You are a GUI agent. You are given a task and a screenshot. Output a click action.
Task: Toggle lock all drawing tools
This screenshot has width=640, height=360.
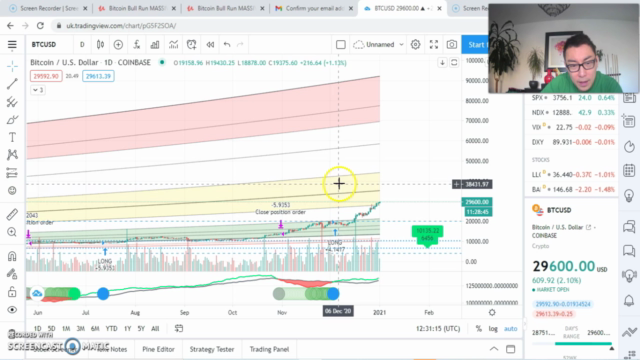point(12,292)
